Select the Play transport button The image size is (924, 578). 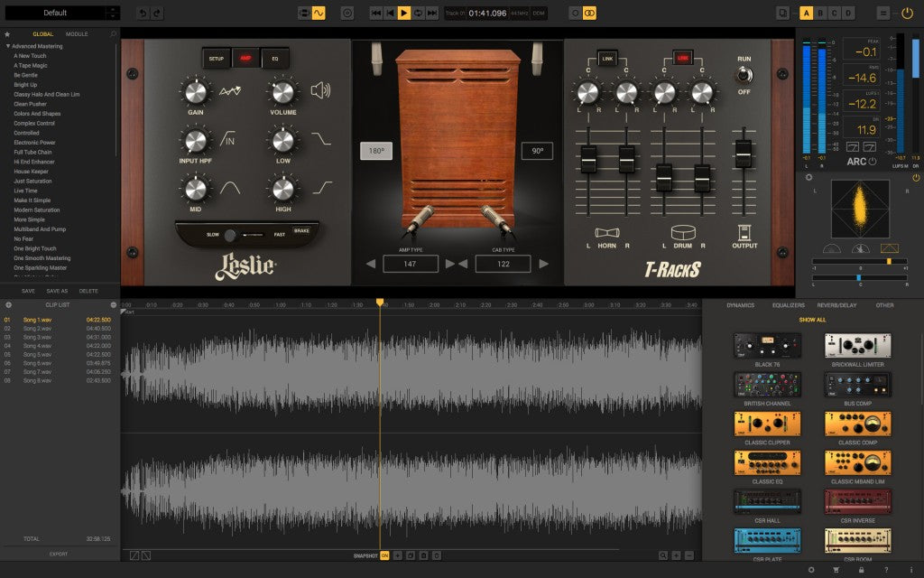click(x=404, y=13)
